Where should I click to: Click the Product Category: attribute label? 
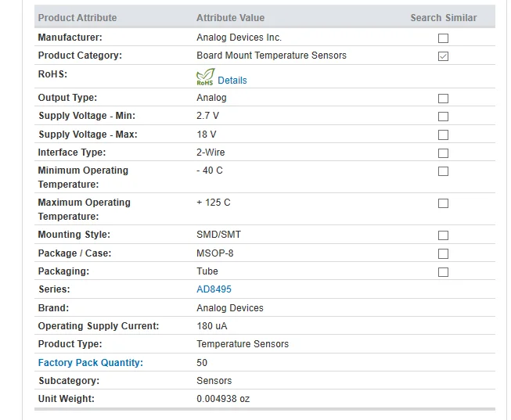[x=80, y=56]
